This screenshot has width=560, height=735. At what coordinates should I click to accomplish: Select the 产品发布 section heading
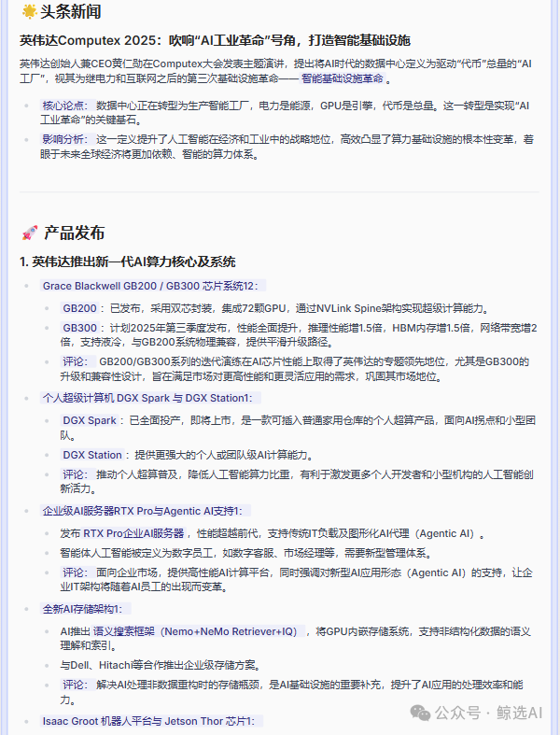point(75,233)
